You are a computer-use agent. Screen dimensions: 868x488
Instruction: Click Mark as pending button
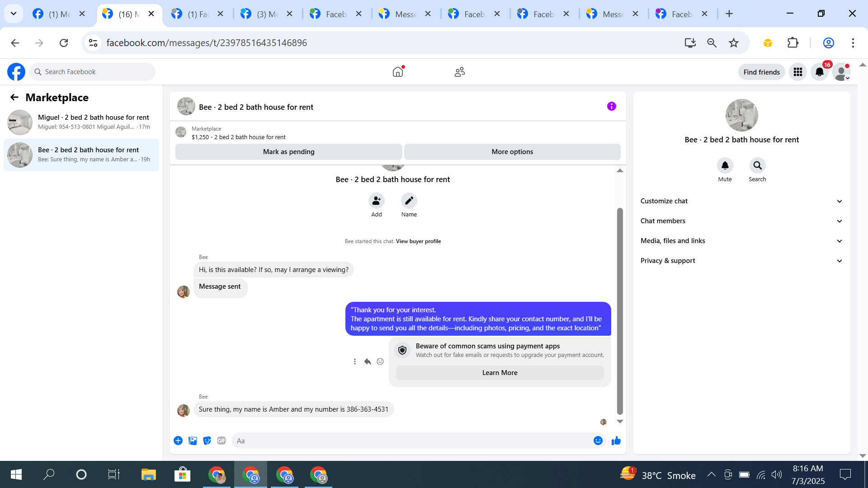coord(288,152)
